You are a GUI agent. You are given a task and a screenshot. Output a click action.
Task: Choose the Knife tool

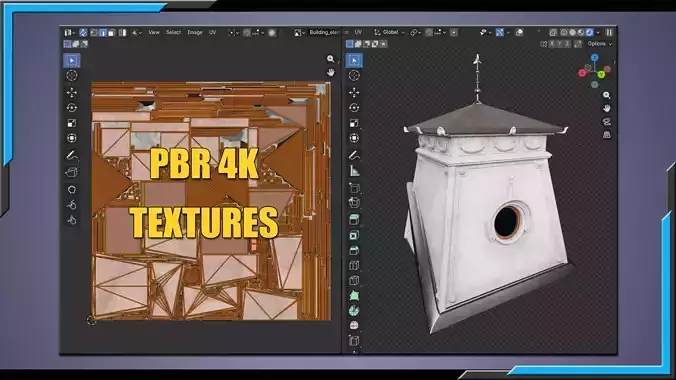tap(354, 280)
